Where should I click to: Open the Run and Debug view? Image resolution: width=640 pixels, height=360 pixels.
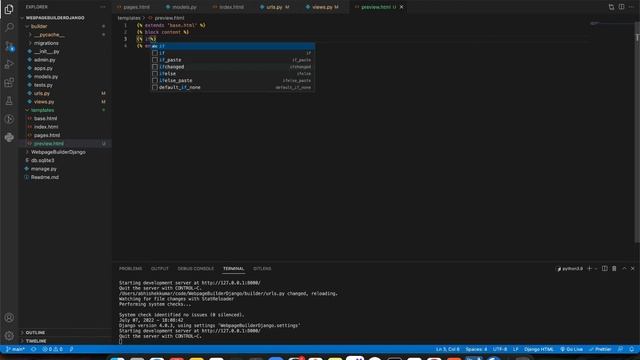click(x=9, y=64)
